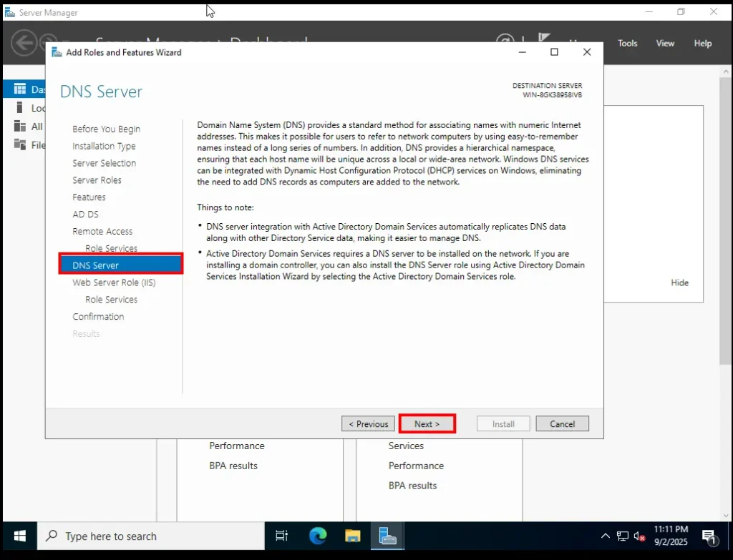This screenshot has height=560, width=733.
Task: Click the Server Manager title bar icon
Action: (9, 12)
